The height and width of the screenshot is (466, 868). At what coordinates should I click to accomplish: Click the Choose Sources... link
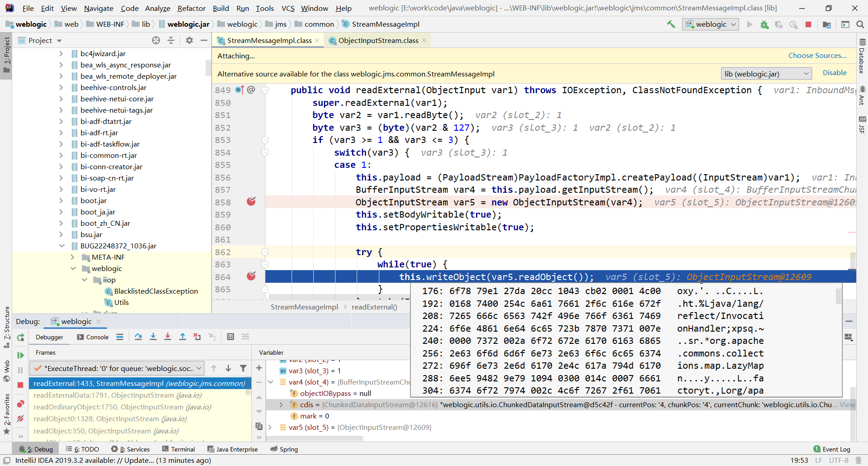(817, 55)
